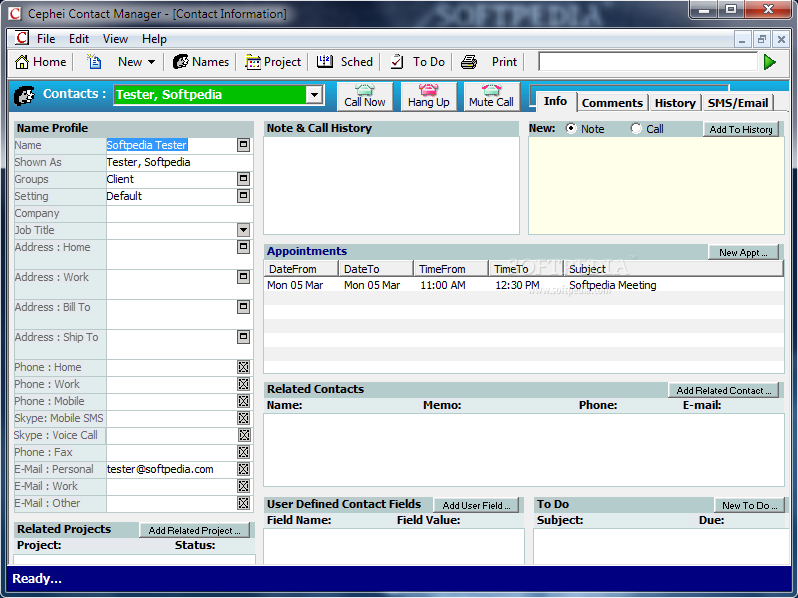798x598 pixels.
Task: Click the Phone : Work dial icon
Action: point(244,384)
